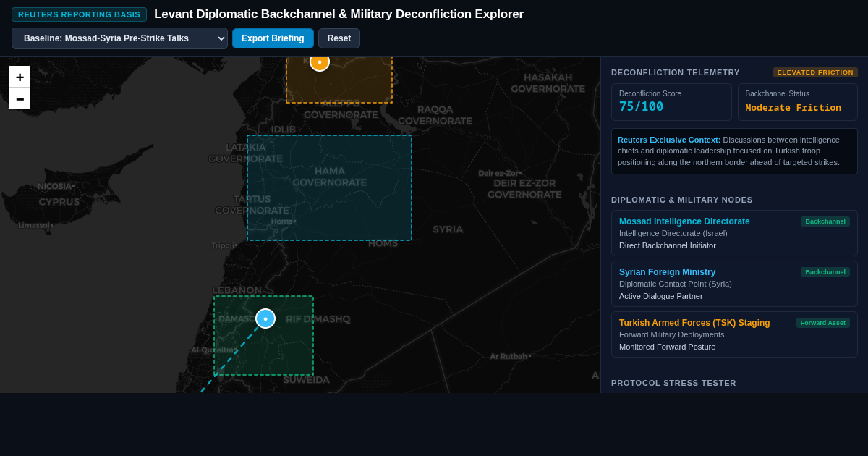Click the Direct Backchannel Initiator text
The image size is (868, 456).
668,245
